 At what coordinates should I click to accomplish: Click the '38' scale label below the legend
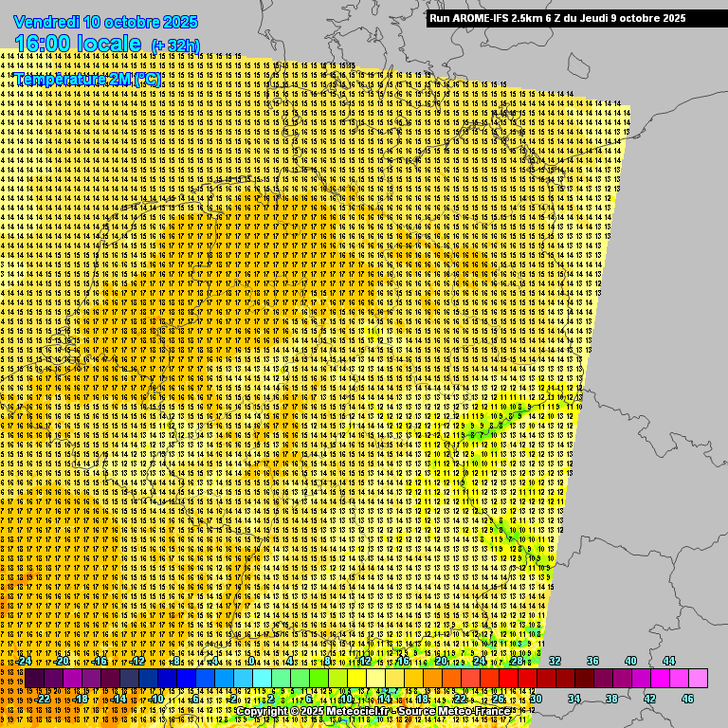click(x=612, y=699)
